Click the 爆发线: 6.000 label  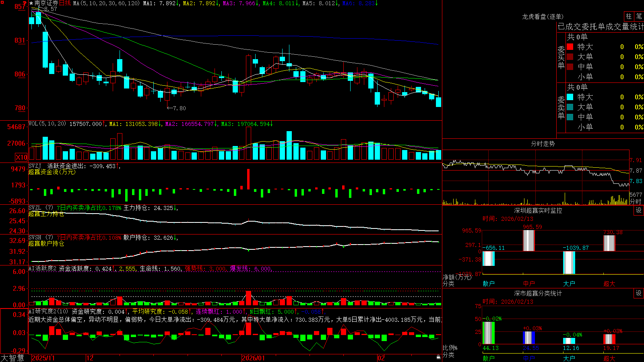pos(250,268)
